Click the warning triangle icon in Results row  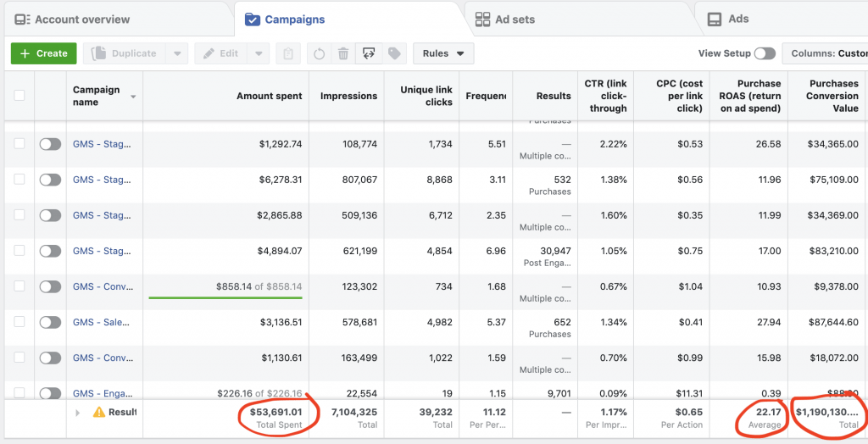[98, 412]
